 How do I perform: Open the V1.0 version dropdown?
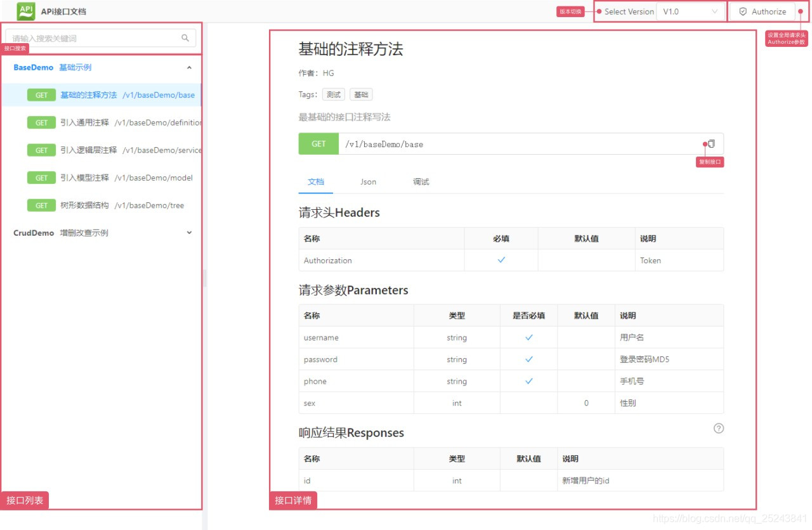click(690, 11)
